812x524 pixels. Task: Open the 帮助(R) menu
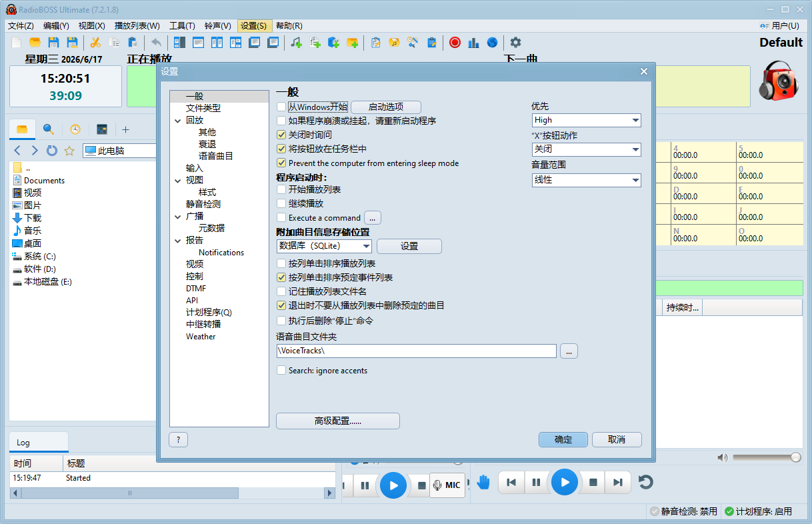coord(289,25)
